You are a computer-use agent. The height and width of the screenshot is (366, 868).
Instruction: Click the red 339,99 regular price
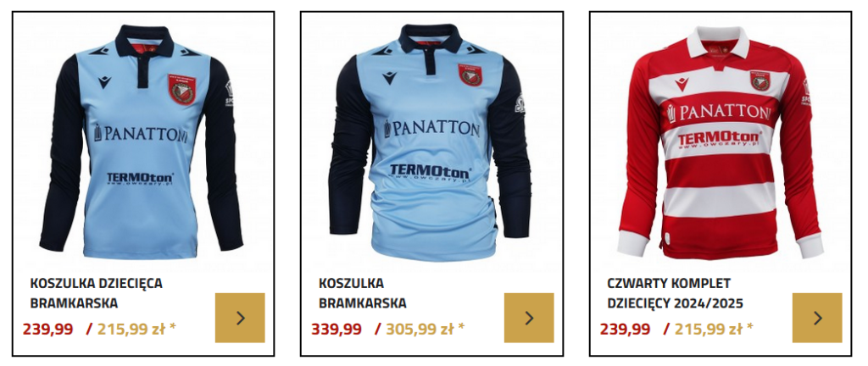pos(336,329)
